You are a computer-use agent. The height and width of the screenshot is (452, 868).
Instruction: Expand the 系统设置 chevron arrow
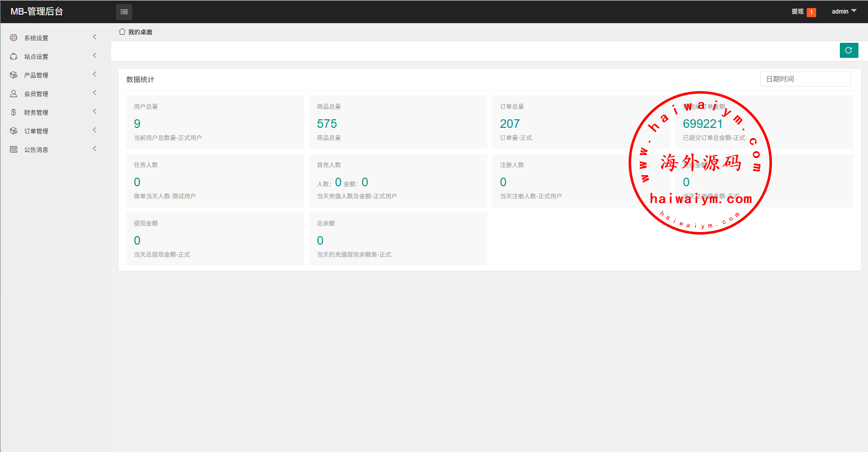pyautogui.click(x=95, y=37)
